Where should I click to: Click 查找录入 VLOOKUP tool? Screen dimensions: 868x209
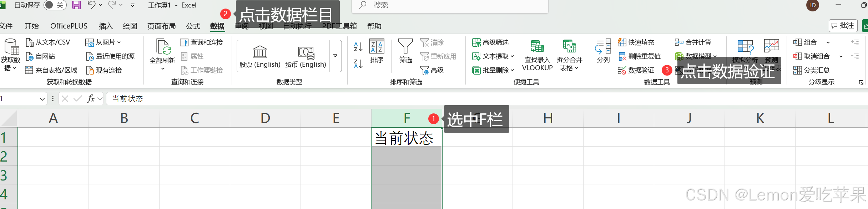537,56
